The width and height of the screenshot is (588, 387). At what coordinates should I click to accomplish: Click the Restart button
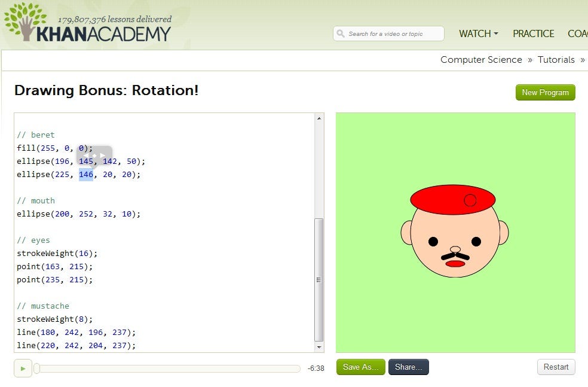click(x=555, y=367)
